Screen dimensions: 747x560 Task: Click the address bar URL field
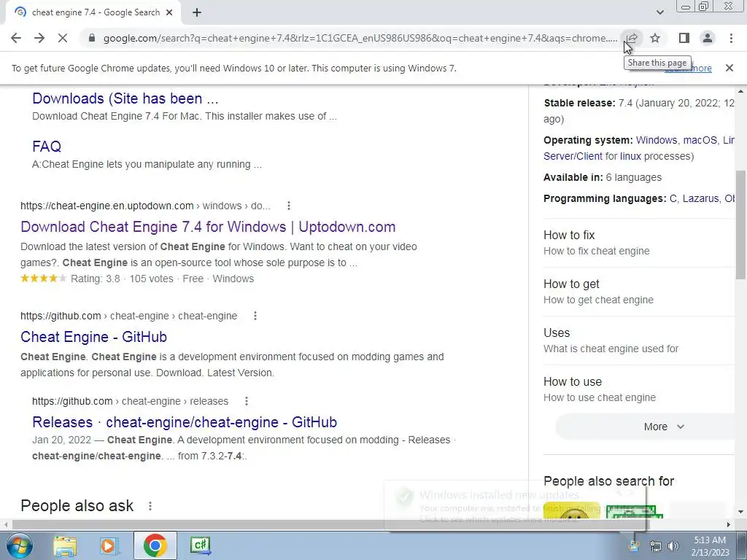pos(360,38)
